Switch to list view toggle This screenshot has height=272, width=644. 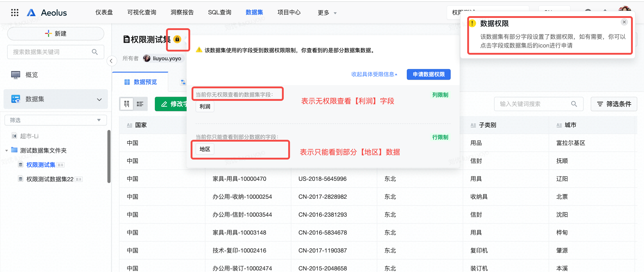tap(140, 104)
